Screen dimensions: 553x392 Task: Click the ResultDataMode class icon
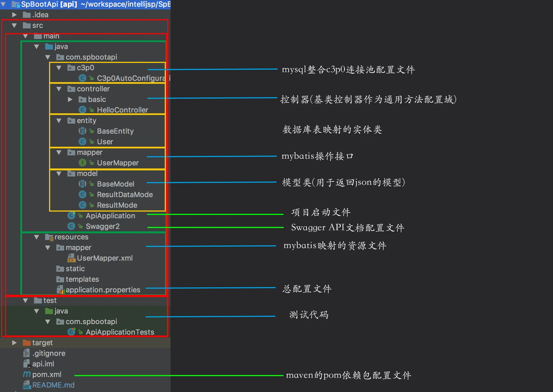82,194
